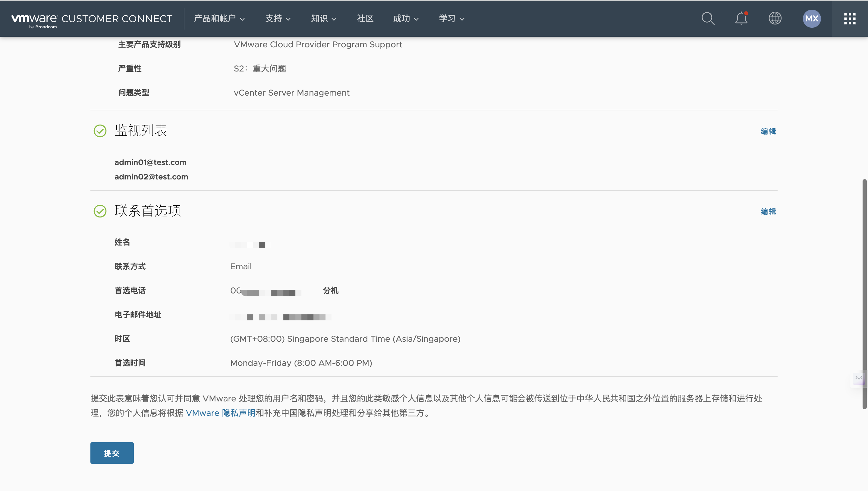Screen dimensions: 868x491
Task: Click the vCenter Server Management value
Action: pos(292,93)
